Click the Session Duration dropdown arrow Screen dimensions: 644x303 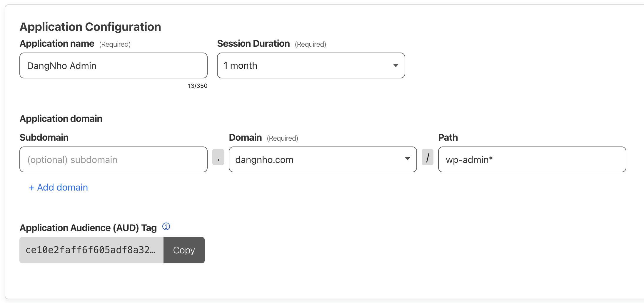click(396, 65)
